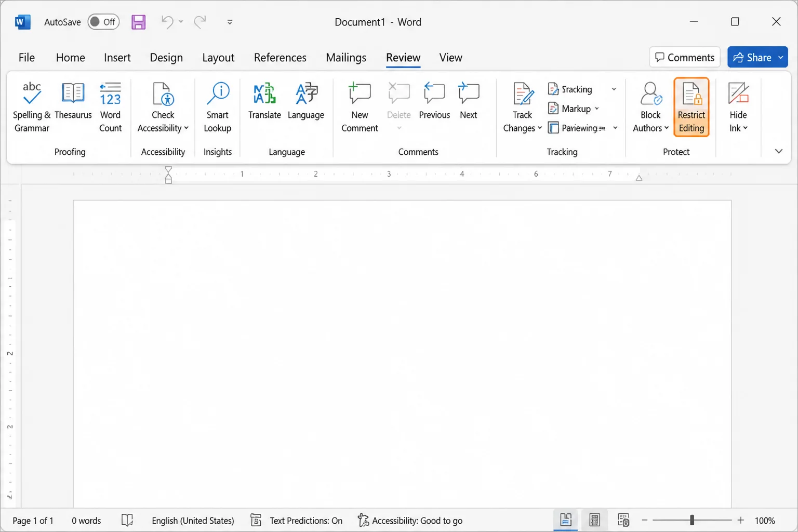Viewport: 798px width, 532px height.
Task: Open the Comments pane button
Action: coord(684,57)
